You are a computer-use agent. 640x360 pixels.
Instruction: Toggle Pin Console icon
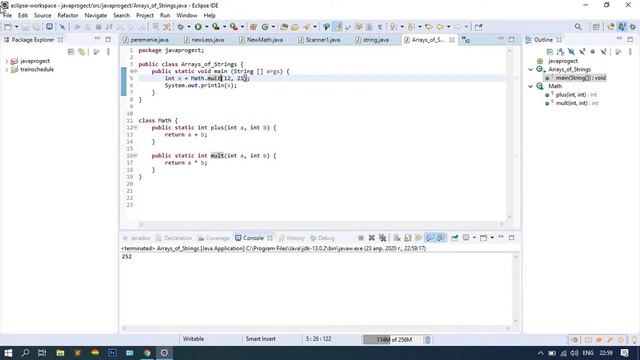click(x=454, y=238)
